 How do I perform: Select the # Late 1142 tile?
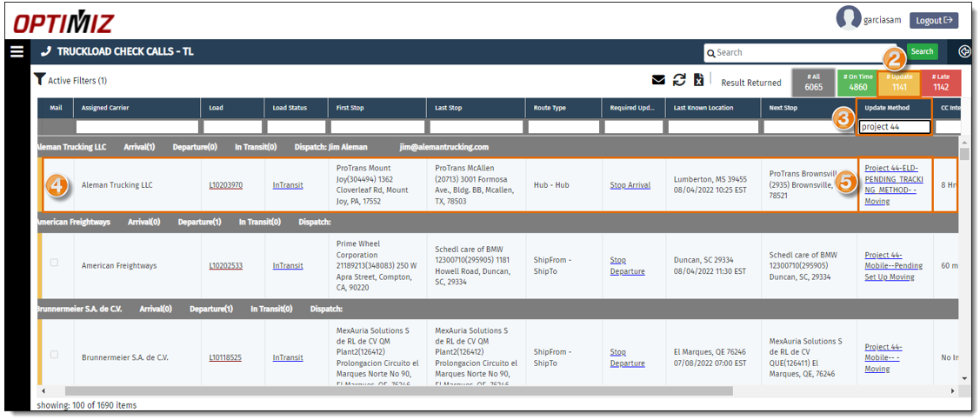pos(941,83)
